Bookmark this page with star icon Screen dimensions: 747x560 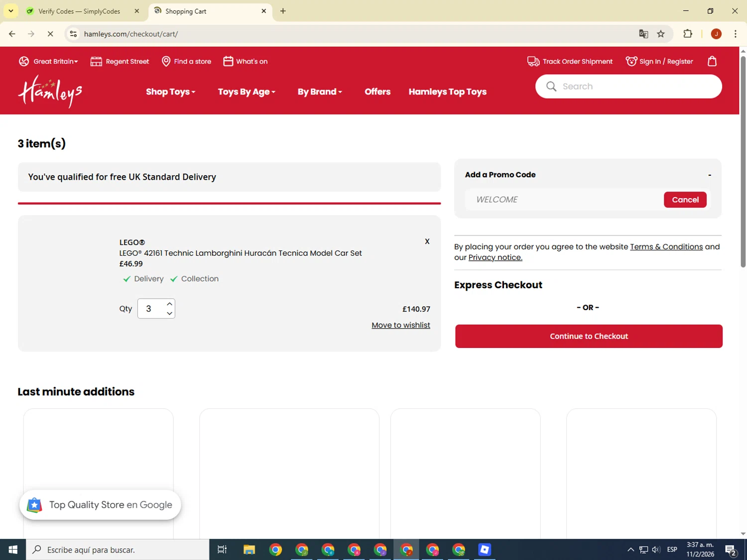coord(661,34)
